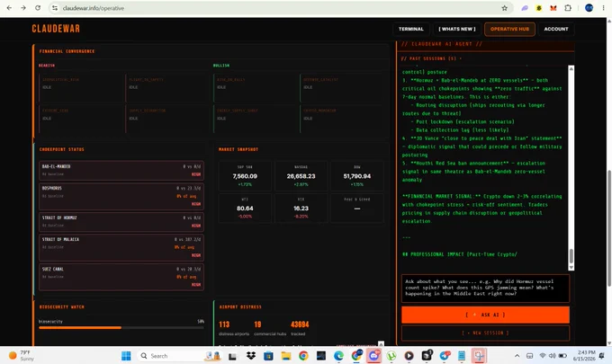Switch to the Terminal tab
The width and height of the screenshot is (612, 364).
(411, 29)
